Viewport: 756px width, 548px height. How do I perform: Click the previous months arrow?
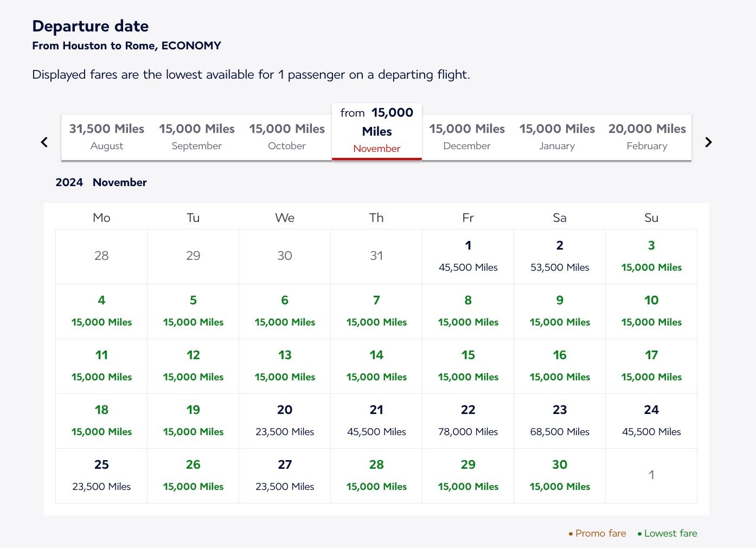[x=44, y=142]
